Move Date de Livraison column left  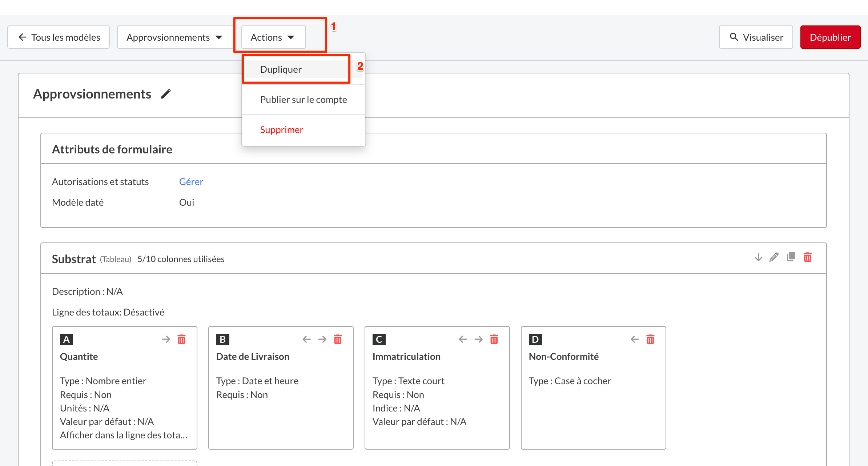point(306,340)
